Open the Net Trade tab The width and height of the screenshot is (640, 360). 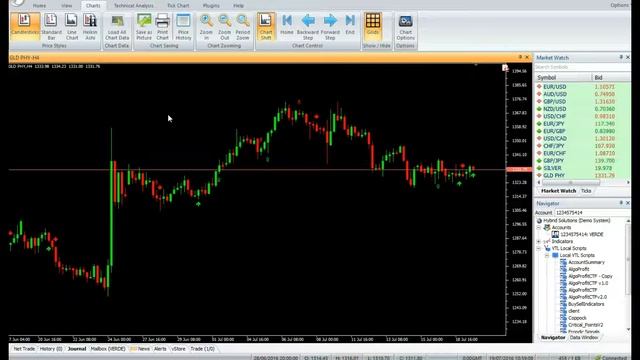click(24, 349)
